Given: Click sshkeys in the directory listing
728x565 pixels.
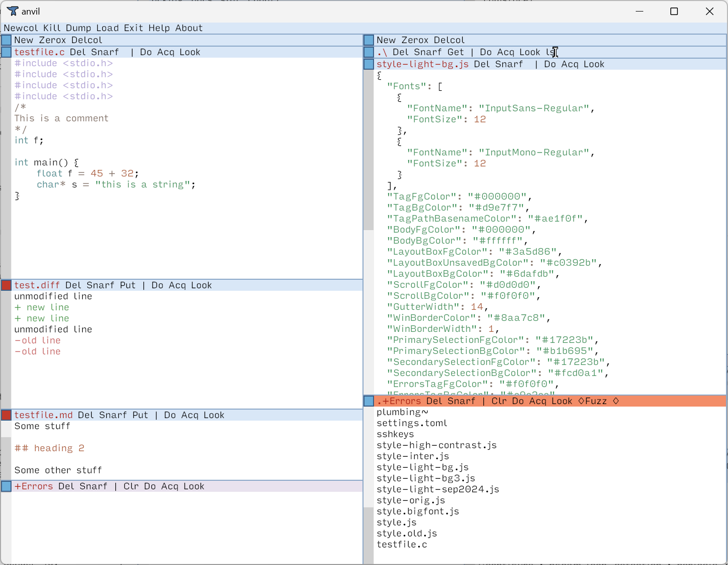Looking at the screenshot, I should (395, 434).
